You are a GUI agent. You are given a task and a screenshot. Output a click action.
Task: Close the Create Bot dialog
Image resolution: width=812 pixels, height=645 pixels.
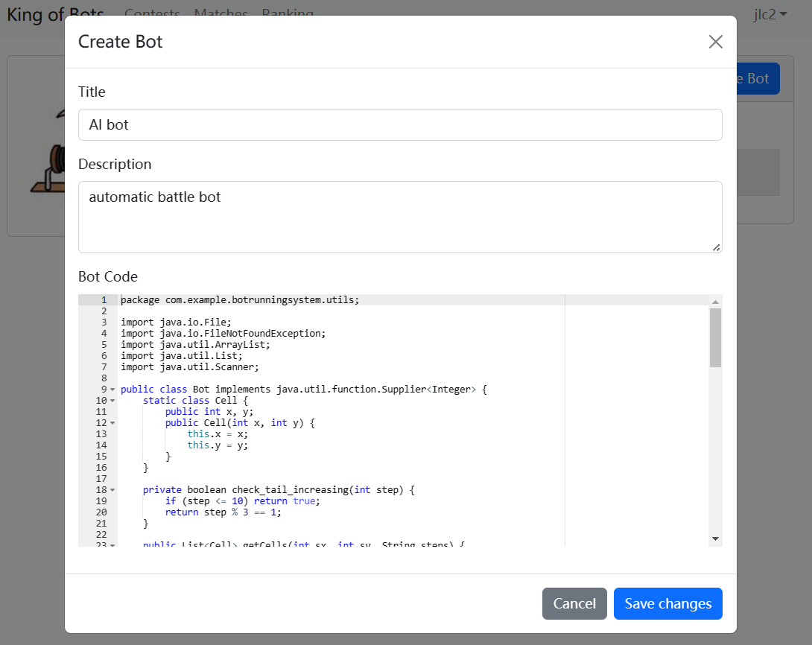(x=715, y=42)
